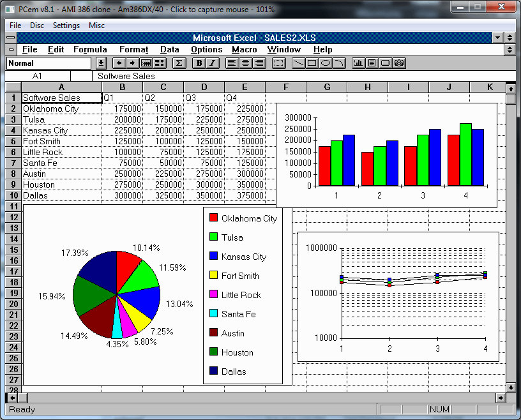Open the Excel application control-menu box
Viewport: 521px width, 420px height.
[x=11, y=38]
